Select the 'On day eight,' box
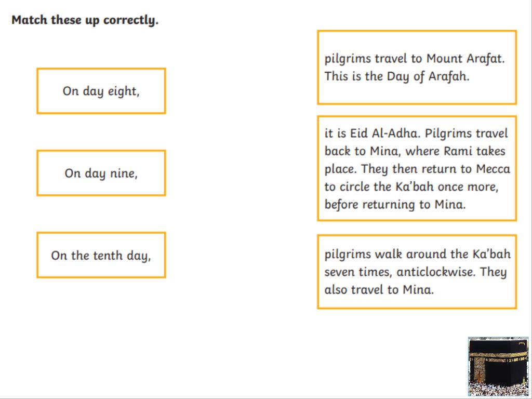The width and height of the screenshot is (532, 399). tap(101, 91)
